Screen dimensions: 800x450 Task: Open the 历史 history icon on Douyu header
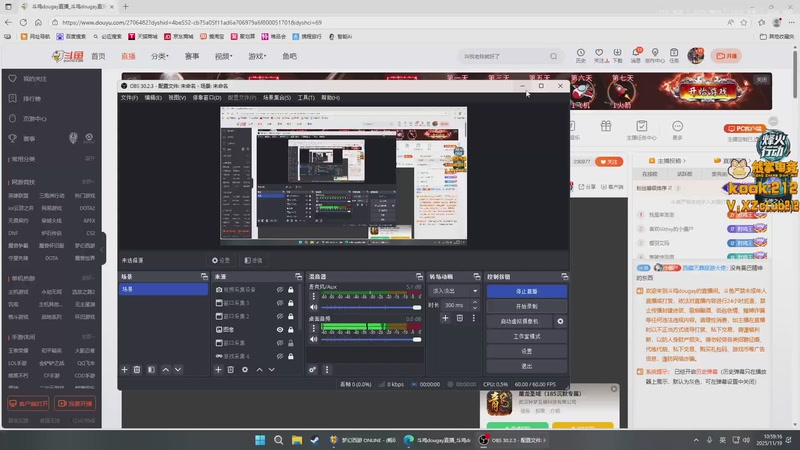point(581,55)
